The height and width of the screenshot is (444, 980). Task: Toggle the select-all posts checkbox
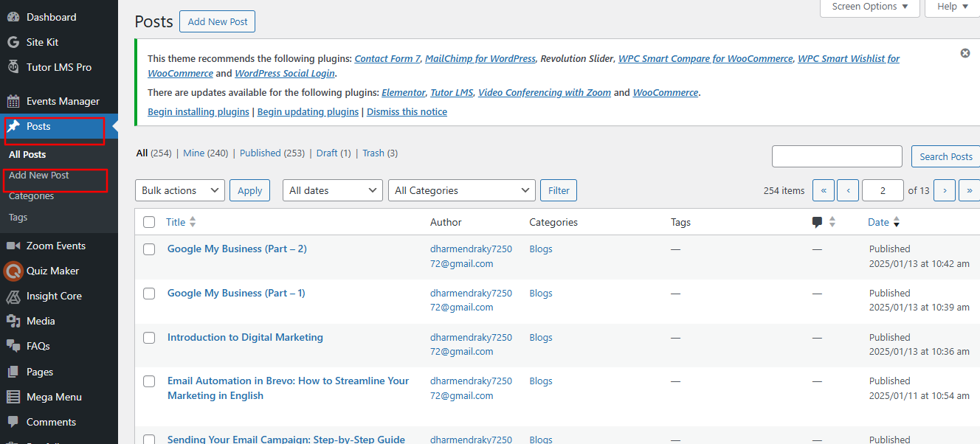click(149, 222)
